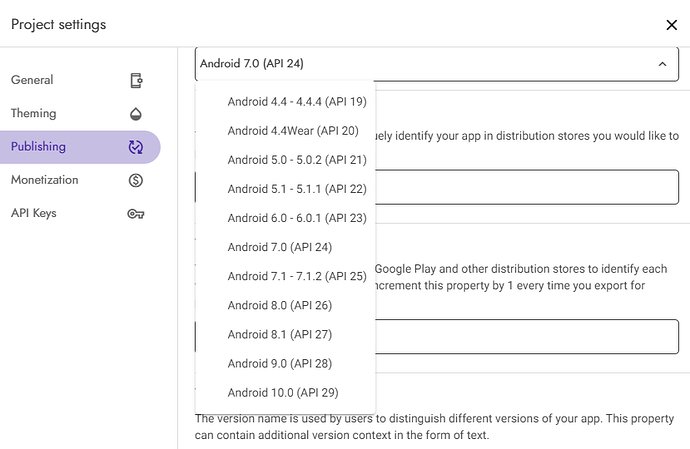The width and height of the screenshot is (690, 449).
Task: Click the Publishing sync icon
Action: coord(136,147)
